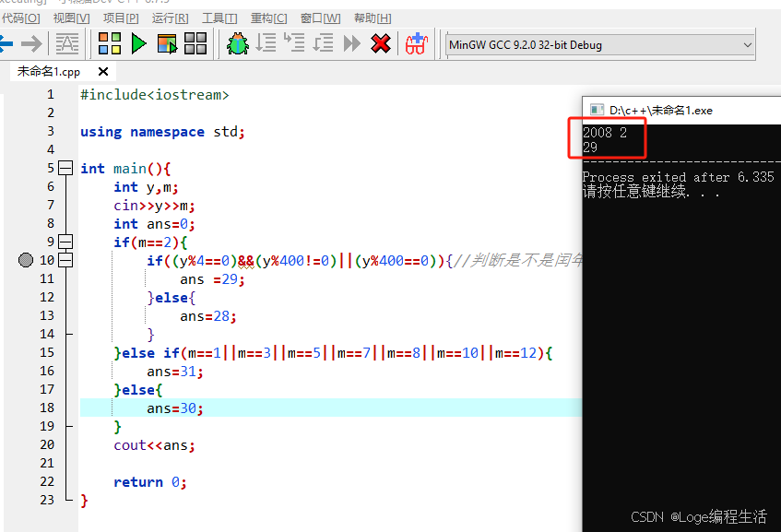Open the 窗口[W] menu
781x532 pixels.
click(x=320, y=18)
